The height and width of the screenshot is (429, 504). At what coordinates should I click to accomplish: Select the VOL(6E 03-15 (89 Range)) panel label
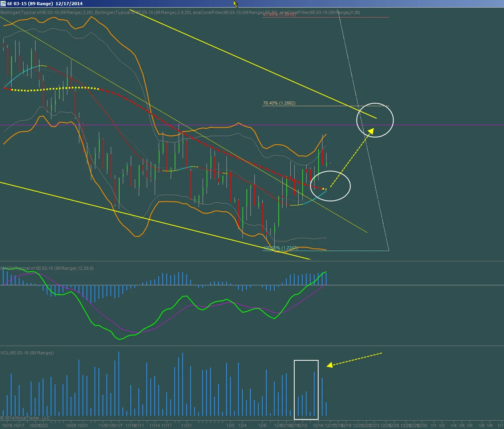[27, 353]
